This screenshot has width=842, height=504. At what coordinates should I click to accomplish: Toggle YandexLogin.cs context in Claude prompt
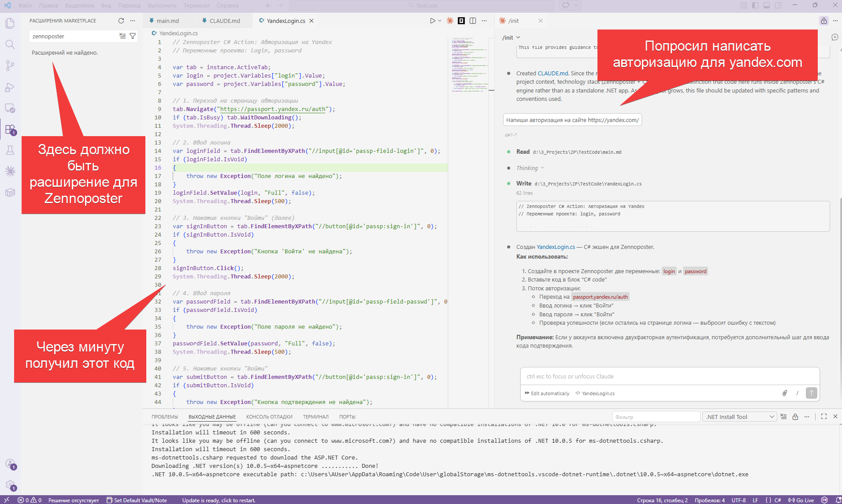click(595, 393)
